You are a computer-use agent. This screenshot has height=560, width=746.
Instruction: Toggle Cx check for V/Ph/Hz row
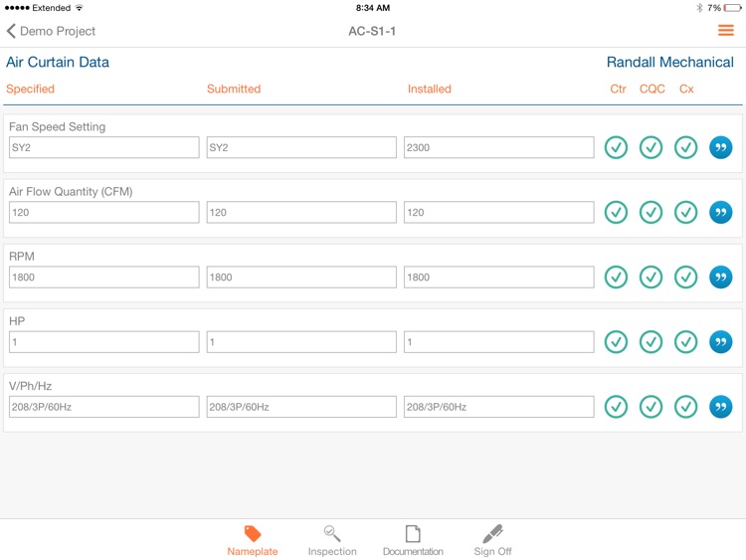(685, 407)
